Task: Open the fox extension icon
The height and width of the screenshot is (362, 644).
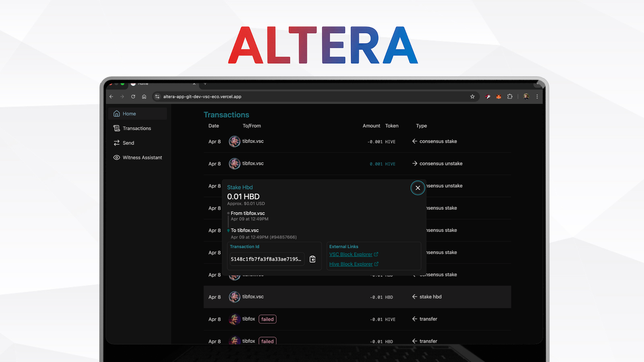Action: coord(499,97)
